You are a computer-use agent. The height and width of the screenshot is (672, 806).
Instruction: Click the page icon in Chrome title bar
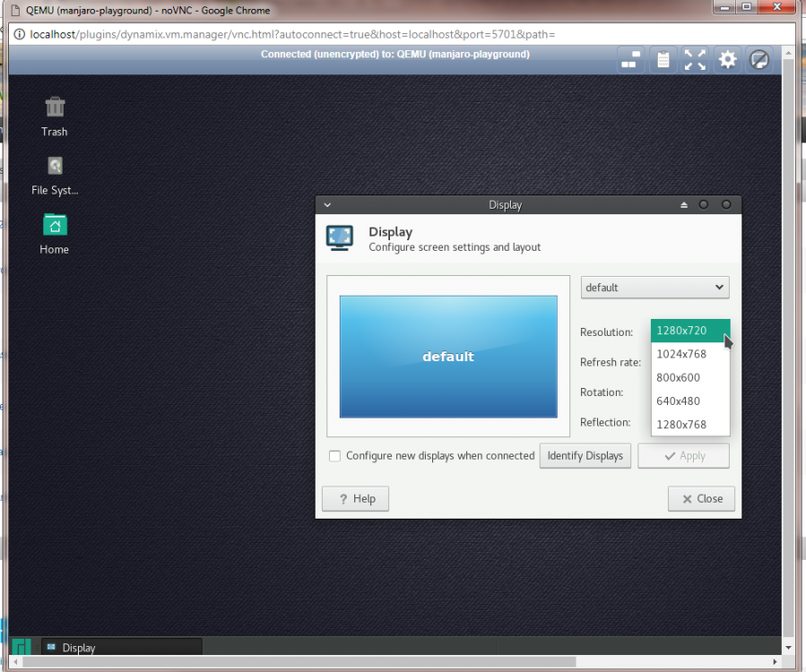pyautogui.click(x=16, y=10)
